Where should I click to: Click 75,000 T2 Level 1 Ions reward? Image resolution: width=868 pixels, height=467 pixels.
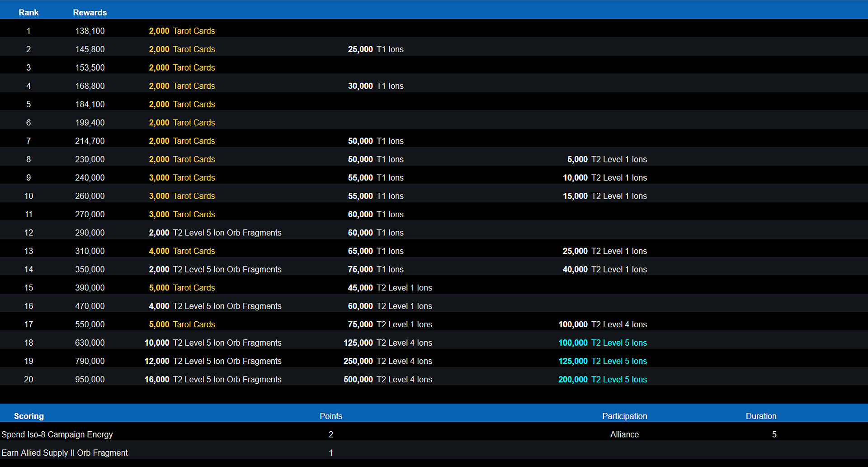click(x=390, y=324)
